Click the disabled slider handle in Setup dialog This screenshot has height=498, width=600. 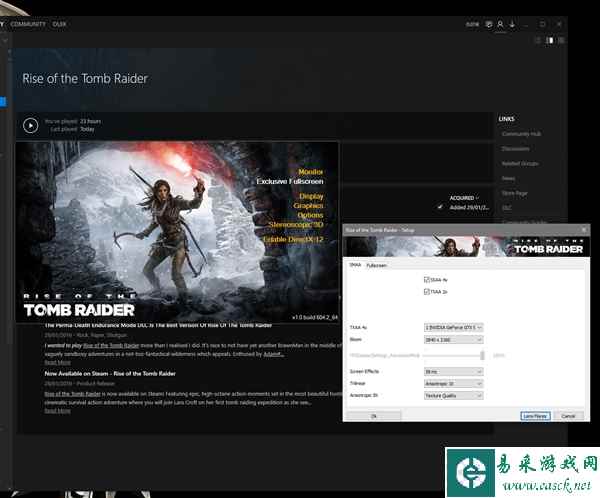483,356
